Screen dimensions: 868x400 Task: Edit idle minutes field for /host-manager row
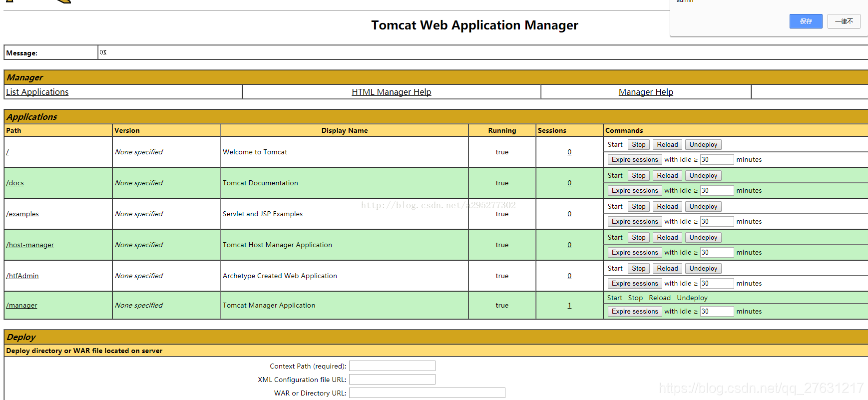click(x=717, y=253)
